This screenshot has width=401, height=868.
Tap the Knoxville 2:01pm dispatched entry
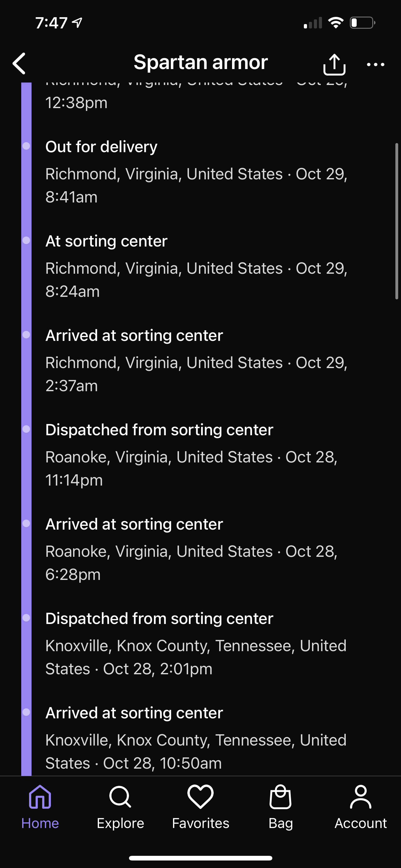[196, 644]
